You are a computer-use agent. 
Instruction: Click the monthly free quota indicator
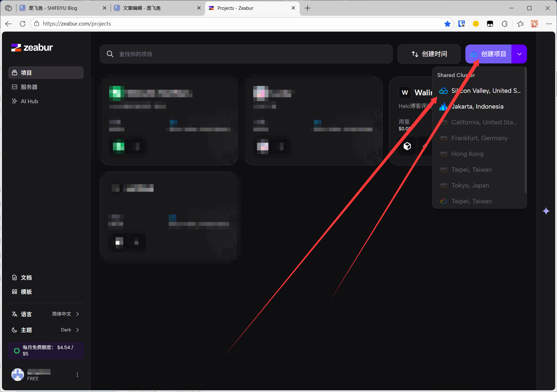[x=46, y=350]
